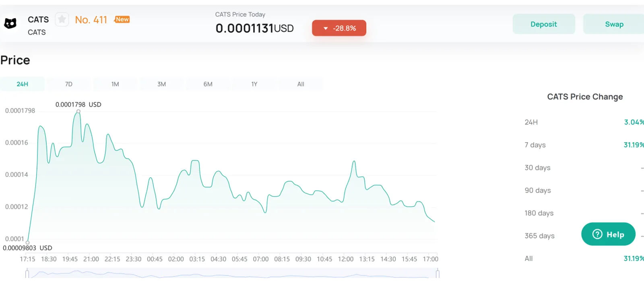
Task: Click the orange New badge
Action: click(x=122, y=19)
